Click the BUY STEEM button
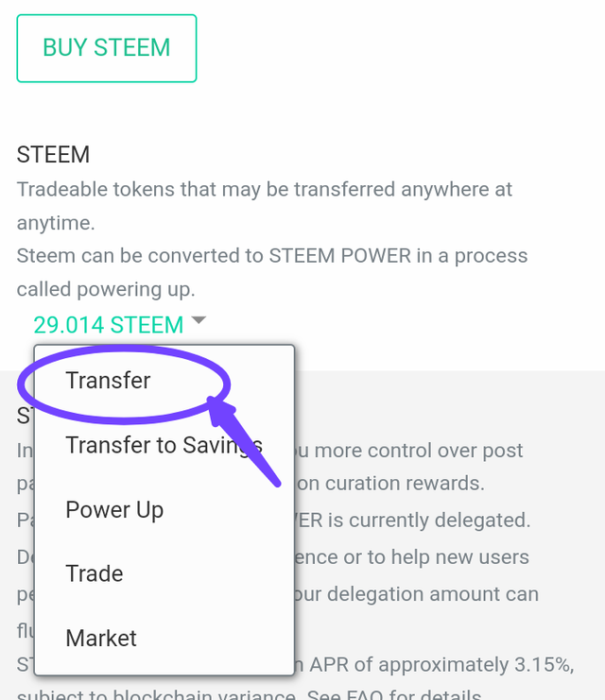 107,48
